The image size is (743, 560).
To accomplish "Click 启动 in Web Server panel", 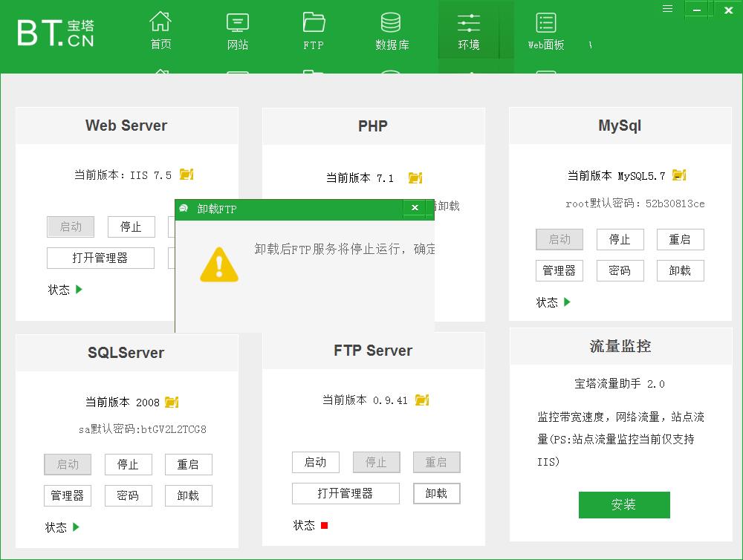I will [71, 227].
